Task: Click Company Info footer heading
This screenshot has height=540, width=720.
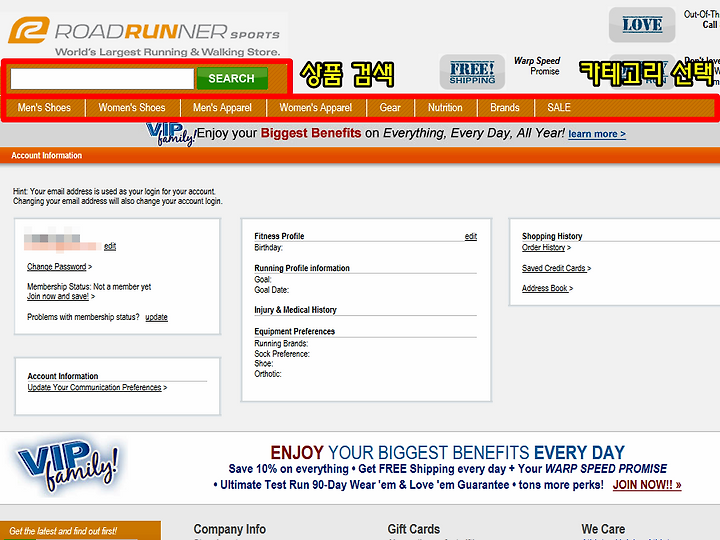Action: (230, 529)
